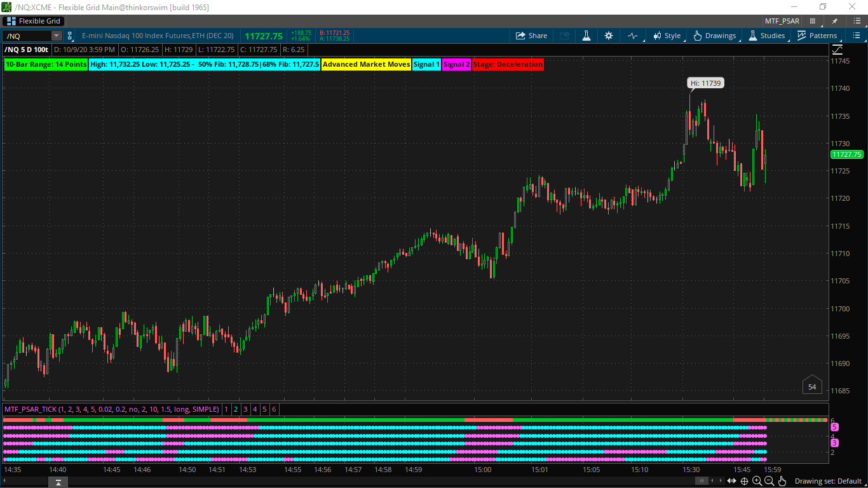Click the R: 6.25 range value
Viewport: 868px width, 488px height.
click(294, 50)
